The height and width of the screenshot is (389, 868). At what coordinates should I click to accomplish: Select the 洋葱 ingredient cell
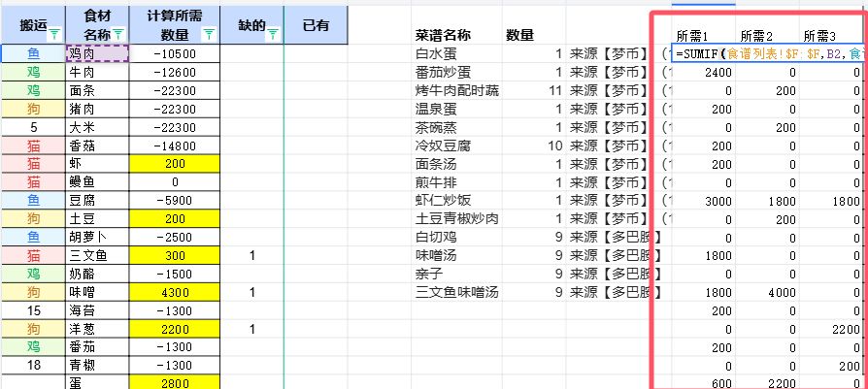pos(97,329)
